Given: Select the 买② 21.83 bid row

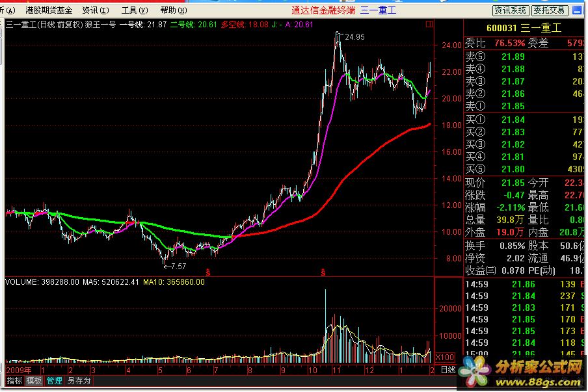Looking at the screenshot, I should coord(524,132).
